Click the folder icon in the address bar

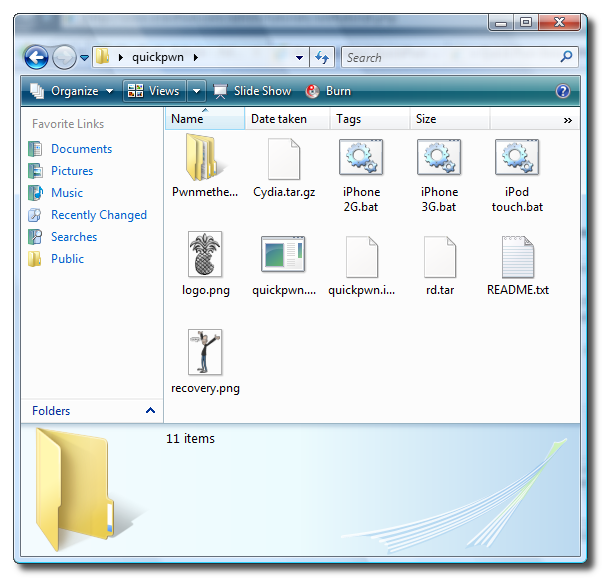click(x=103, y=57)
